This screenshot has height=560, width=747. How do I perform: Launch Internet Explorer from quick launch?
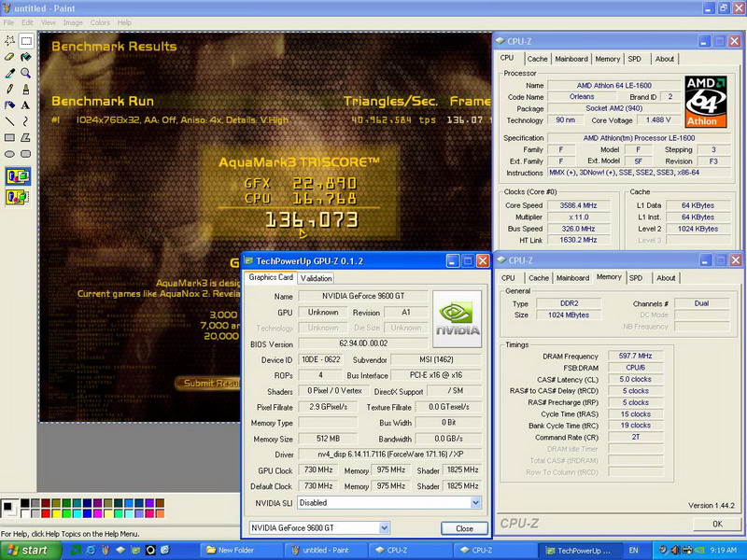(91, 551)
